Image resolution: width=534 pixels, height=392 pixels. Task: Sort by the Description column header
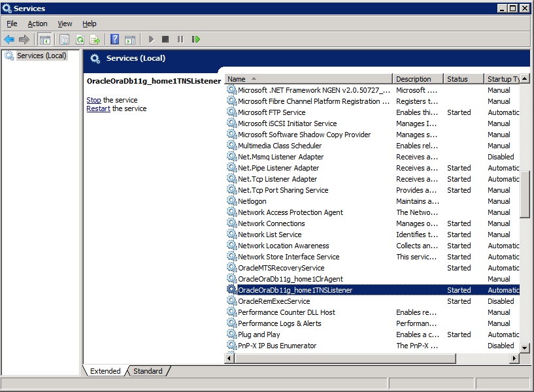click(418, 79)
